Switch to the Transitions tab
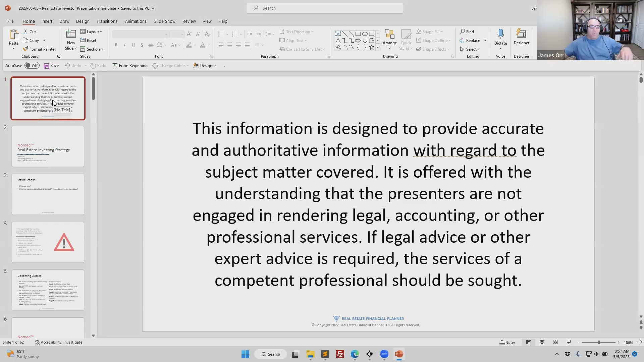This screenshot has height=362, width=644. [107, 21]
